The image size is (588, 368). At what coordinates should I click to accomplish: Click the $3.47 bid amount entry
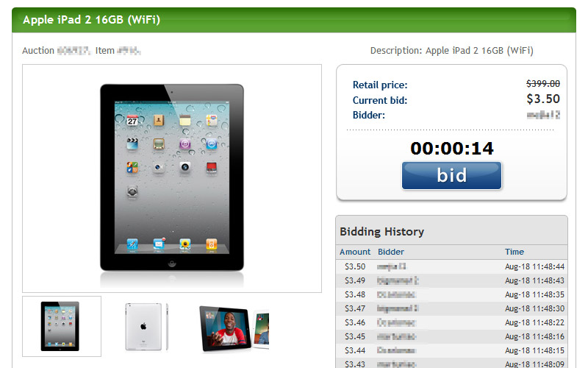[x=355, y=308]
